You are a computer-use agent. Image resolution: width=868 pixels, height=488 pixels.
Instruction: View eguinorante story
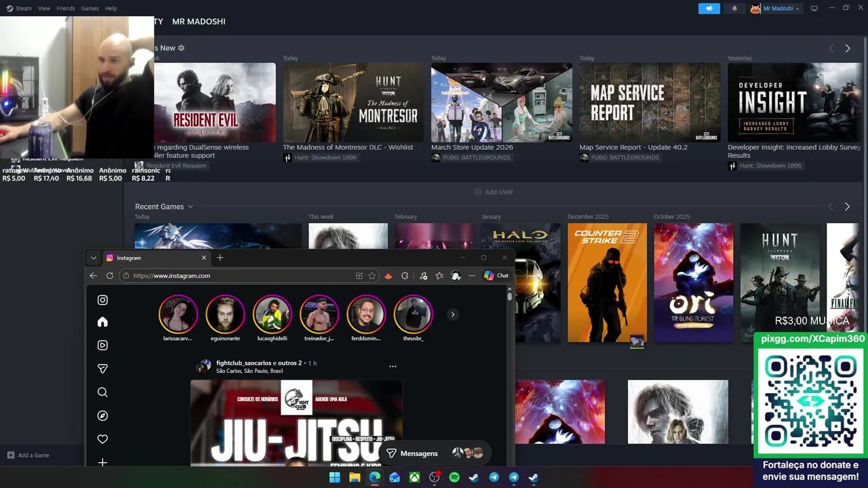[x=225, y=314]
